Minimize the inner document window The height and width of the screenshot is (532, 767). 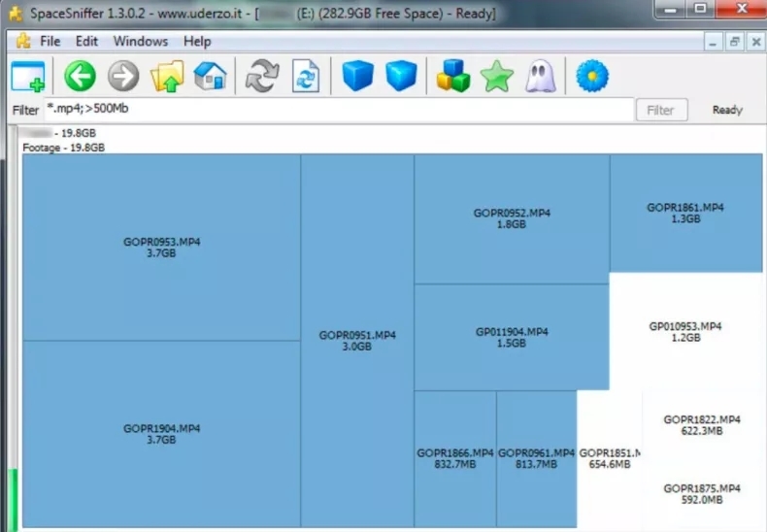(x=713, y=42)
